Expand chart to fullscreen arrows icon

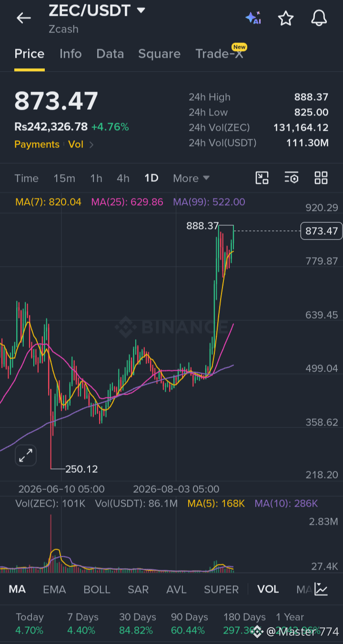[x=25, y=456]
